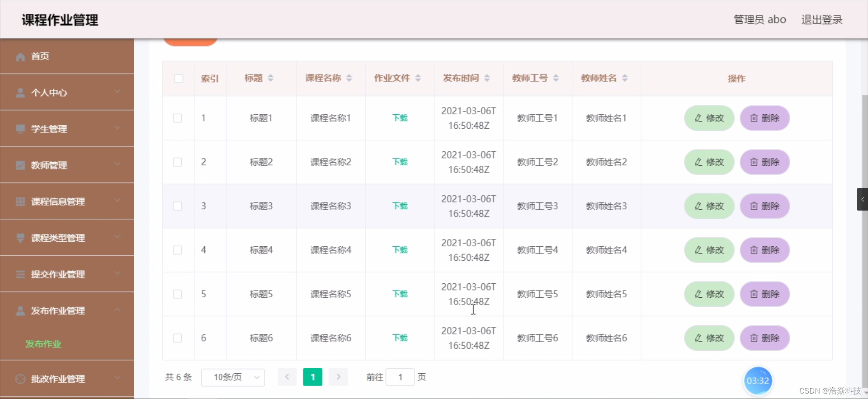Click the user icon beside 发布作业管理
This screenshot has height=399, width=868.
(20, 310)
